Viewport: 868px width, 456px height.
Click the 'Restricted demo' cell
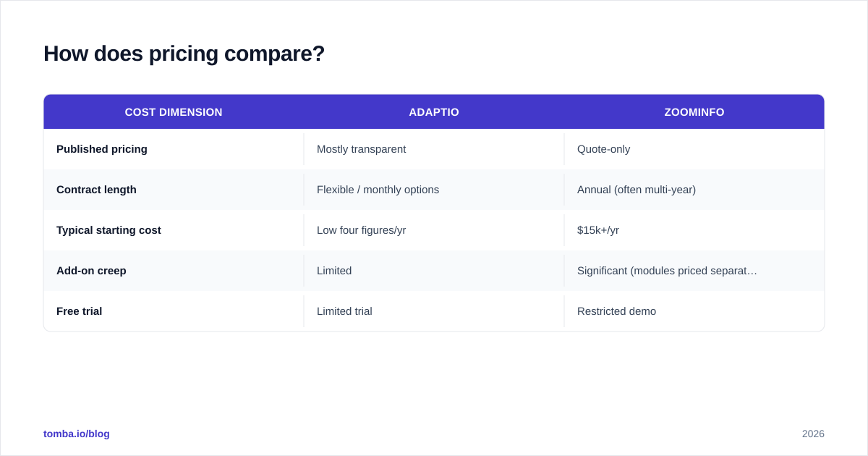(617, 311)
